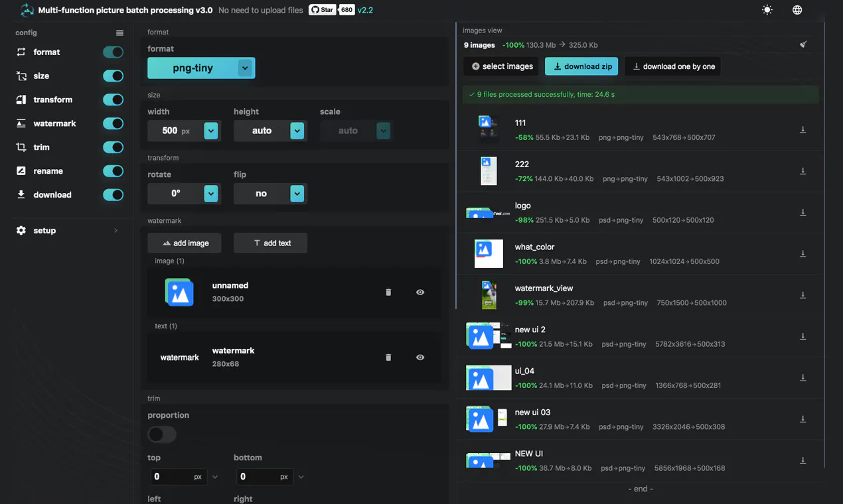843x504 pixels.
Task: Toggle the format switch off
Action: point(113,52)
